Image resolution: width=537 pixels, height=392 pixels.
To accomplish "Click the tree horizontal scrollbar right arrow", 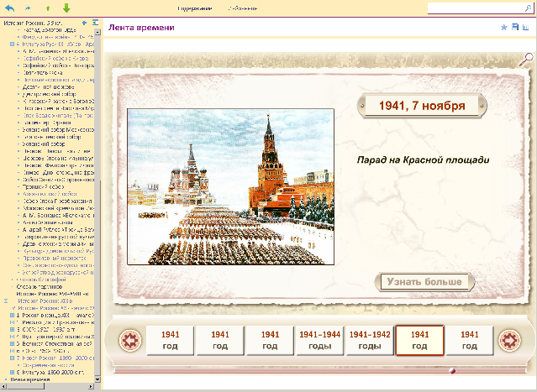I will (x=91, y=386).
